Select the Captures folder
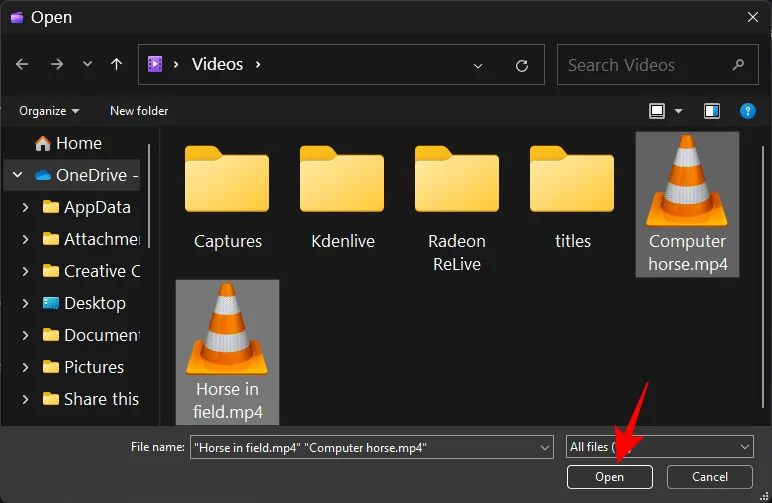This screenshot has width=772, height=503. 227,198
